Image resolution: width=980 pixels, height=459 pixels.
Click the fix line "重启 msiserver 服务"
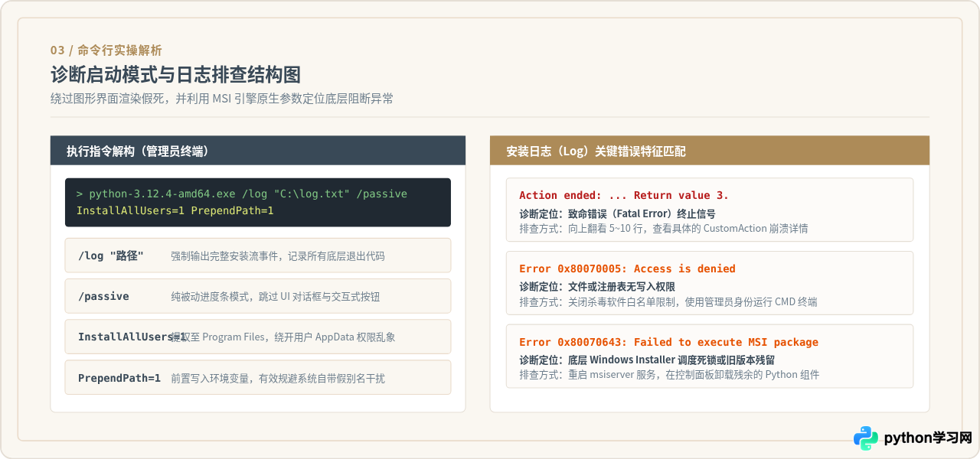pos(669,374)
